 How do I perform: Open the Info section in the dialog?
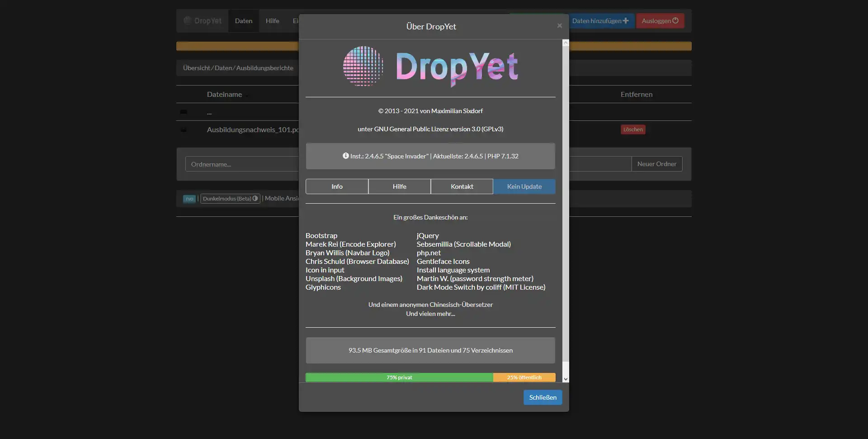[x=337, y=186]
